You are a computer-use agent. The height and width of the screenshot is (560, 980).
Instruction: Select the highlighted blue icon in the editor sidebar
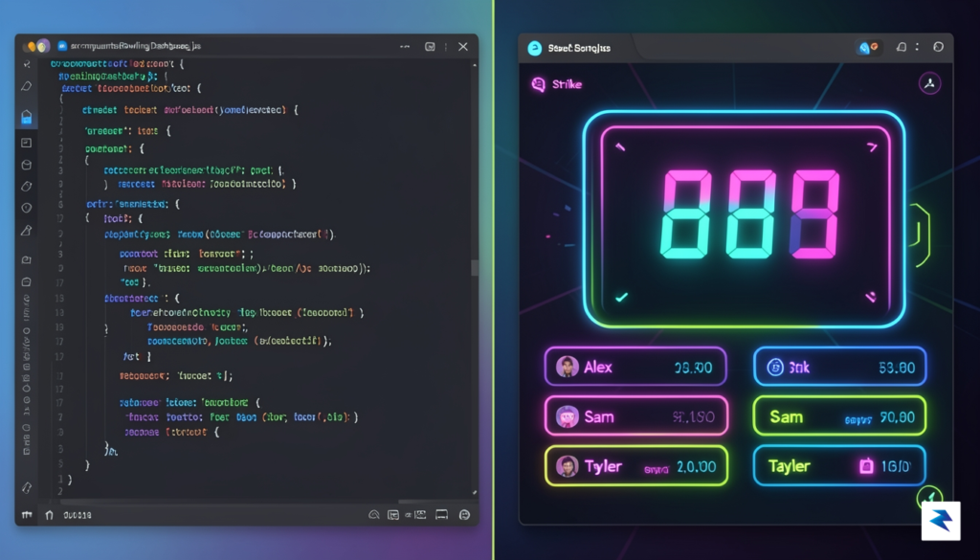(x=26, y=117)
